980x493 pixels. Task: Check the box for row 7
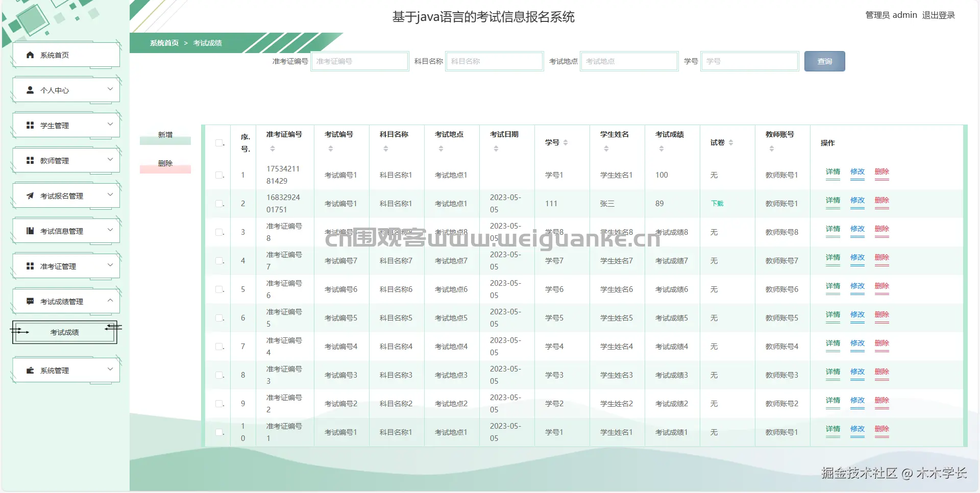tap(219, 347)
